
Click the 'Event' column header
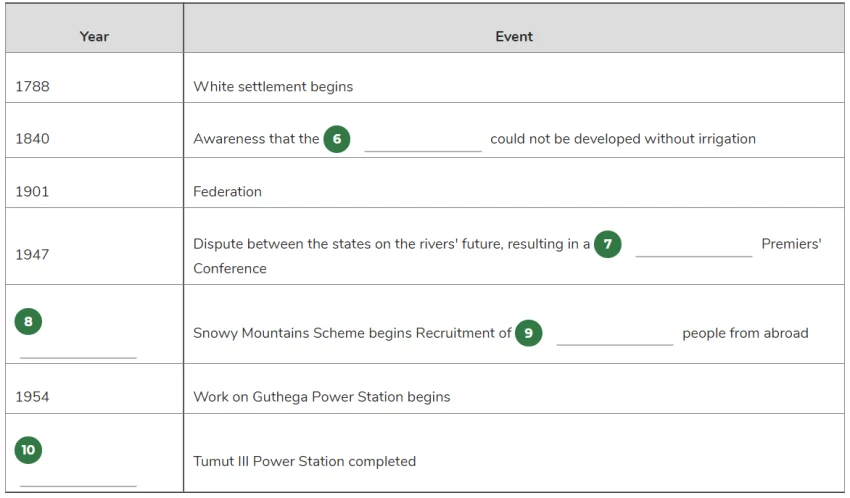[x=514, y=36]
